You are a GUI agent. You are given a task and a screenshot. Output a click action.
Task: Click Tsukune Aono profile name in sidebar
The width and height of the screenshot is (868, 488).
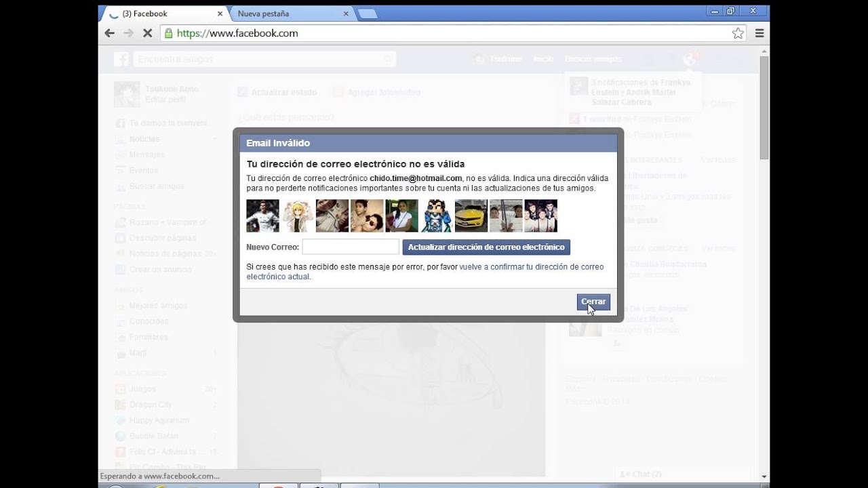(x=172, y=89)
